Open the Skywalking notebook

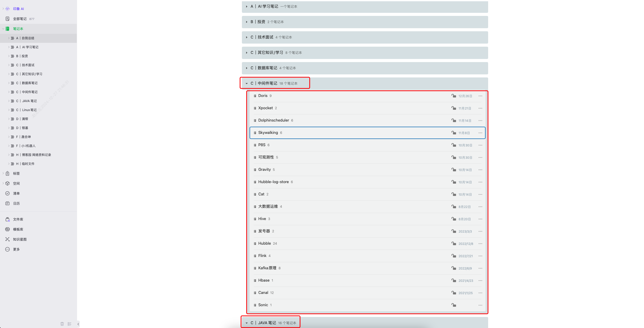point(268,133)
